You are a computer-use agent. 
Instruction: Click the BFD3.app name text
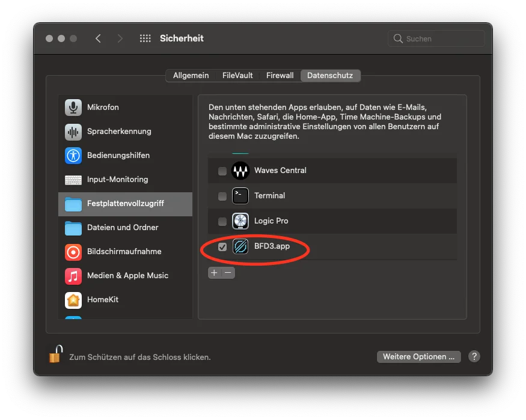pyautogui.click(x=272, y=246)
